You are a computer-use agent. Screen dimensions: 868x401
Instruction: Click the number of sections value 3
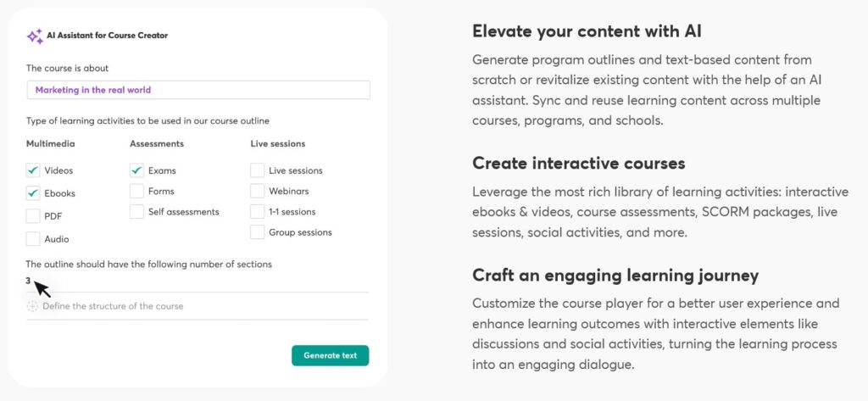pos(28,281)
